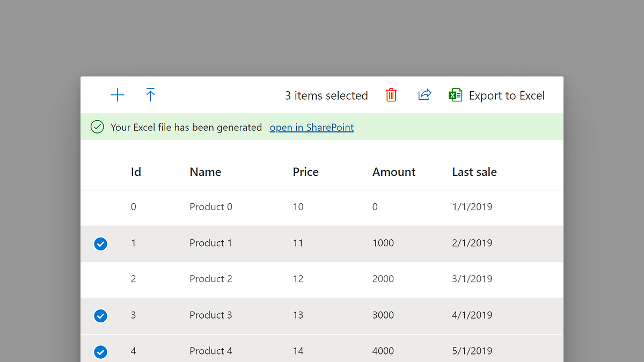Image resolution: width=644 pixels, height=362 pixels.
Task: Click the 1/1/2019 last sale cell
Action: 472,207
